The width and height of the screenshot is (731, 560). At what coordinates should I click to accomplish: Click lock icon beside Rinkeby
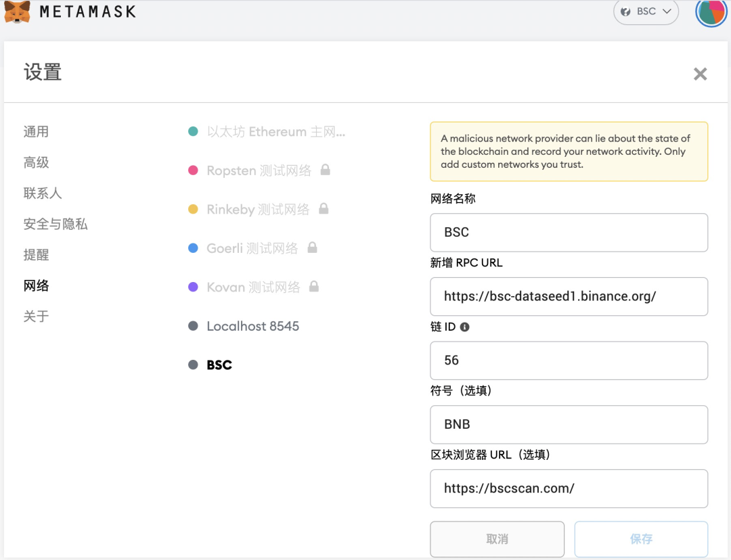324,208
